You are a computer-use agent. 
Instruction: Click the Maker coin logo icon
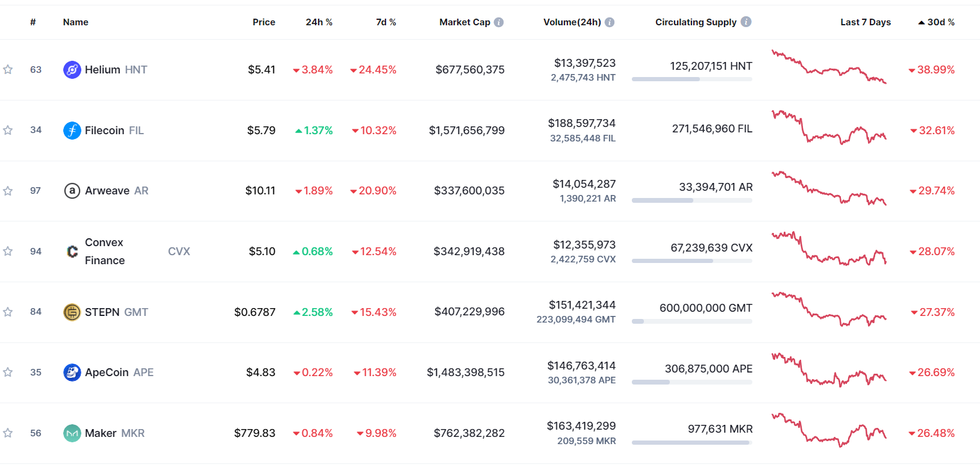click(72, 433)
